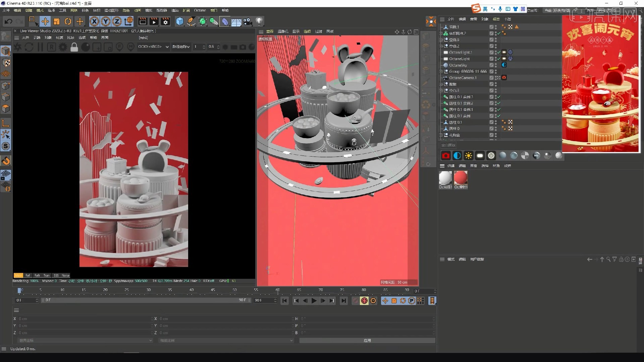This screenshot has width=644, height=362.
Task: Click the coordinate system globe icon
Action: 128,21
